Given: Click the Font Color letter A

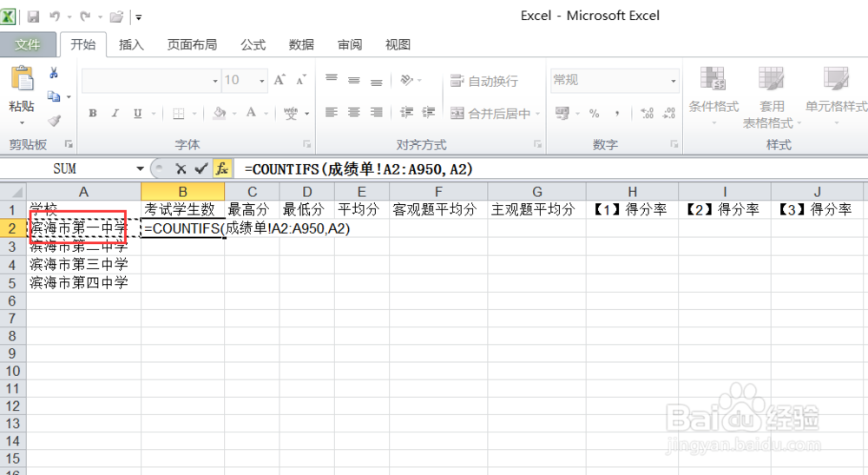Looking at the screenshot, I should [x=251, y=113].
